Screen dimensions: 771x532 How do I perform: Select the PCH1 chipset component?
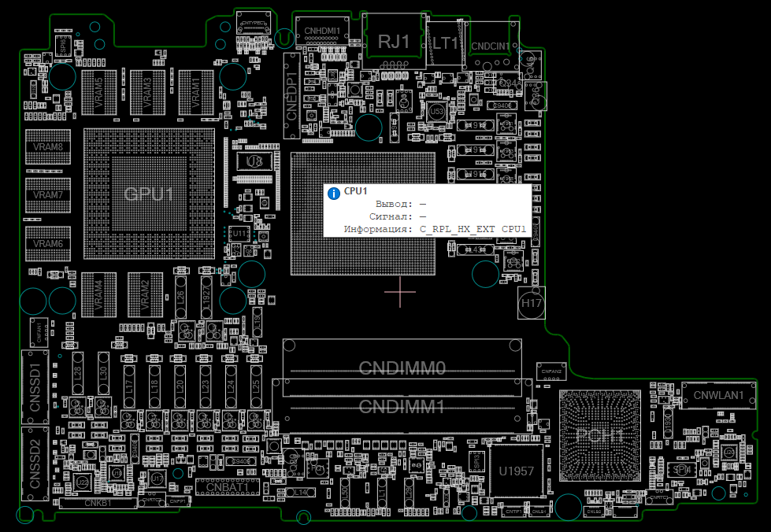(x=600, y=434)
